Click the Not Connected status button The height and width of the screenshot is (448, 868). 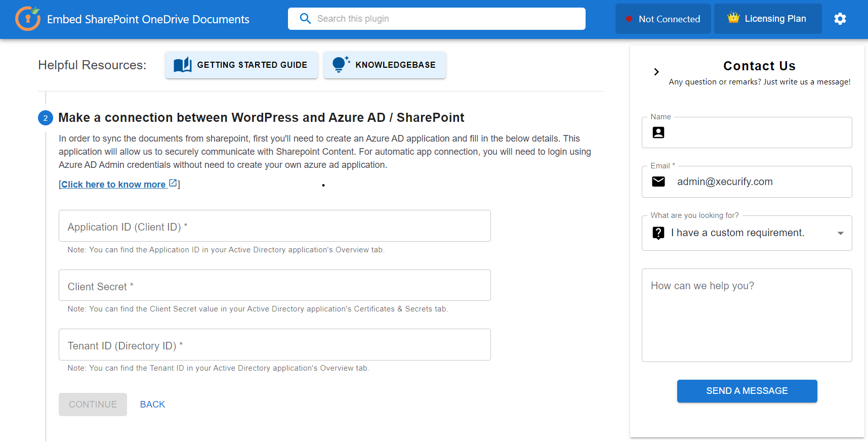(663, 19)
